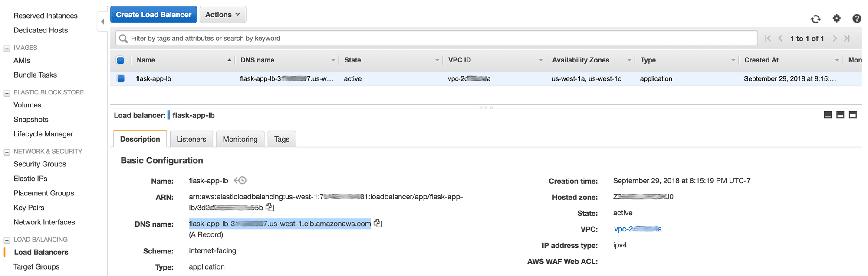The image size is (868, 276).
Task: Click the search magnifier icon
Action: click(x=123, y=39)
